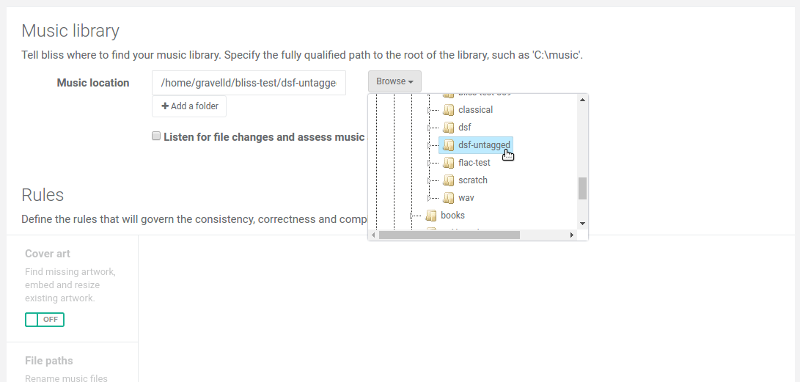Click the folder tree scroll up arrow
800x382 pixels.
(583, 99)
